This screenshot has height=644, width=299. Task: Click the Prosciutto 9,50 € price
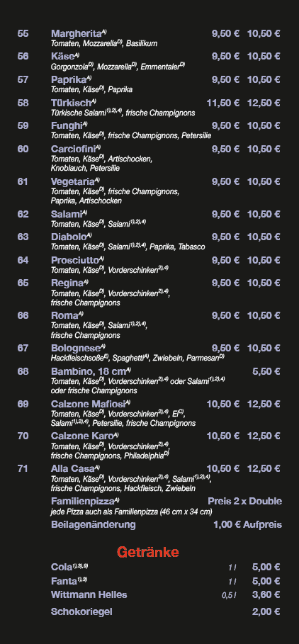click(225, 259)
